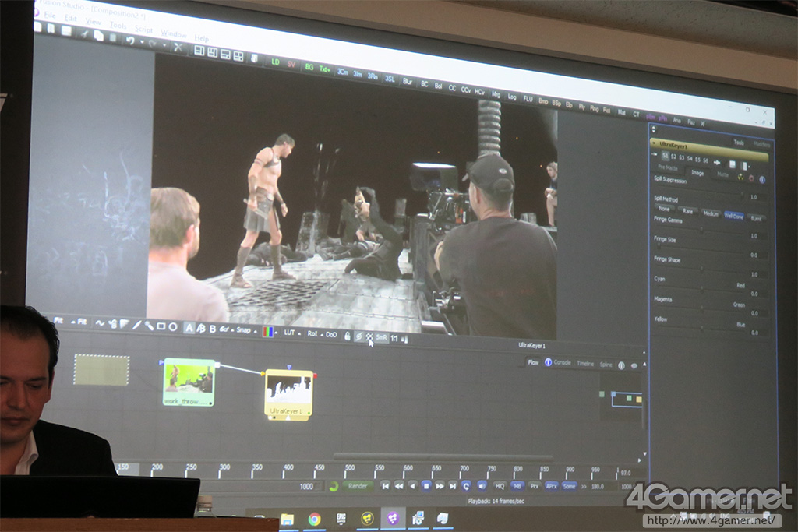Switch to the Spline tab
Image resolution: width=798 pixels, height=532 pixels.
click(606, 365)
